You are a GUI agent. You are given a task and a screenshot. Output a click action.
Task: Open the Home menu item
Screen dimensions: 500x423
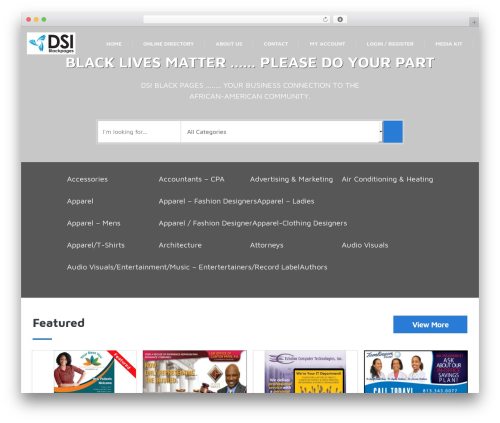[114, 44]
